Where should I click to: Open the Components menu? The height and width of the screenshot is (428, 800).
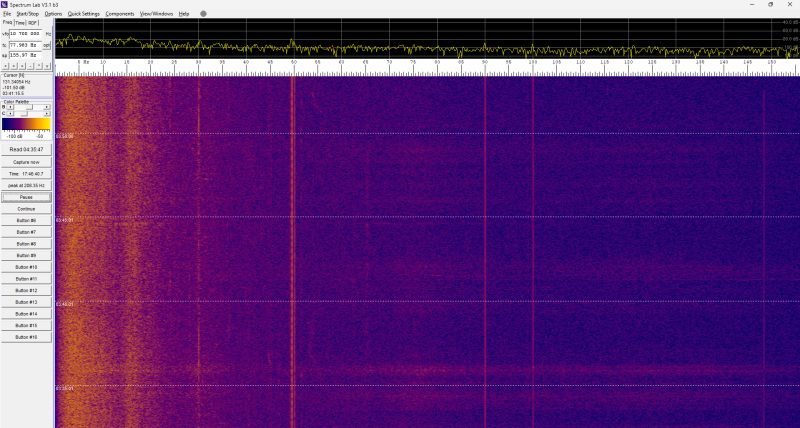[120, 14]
